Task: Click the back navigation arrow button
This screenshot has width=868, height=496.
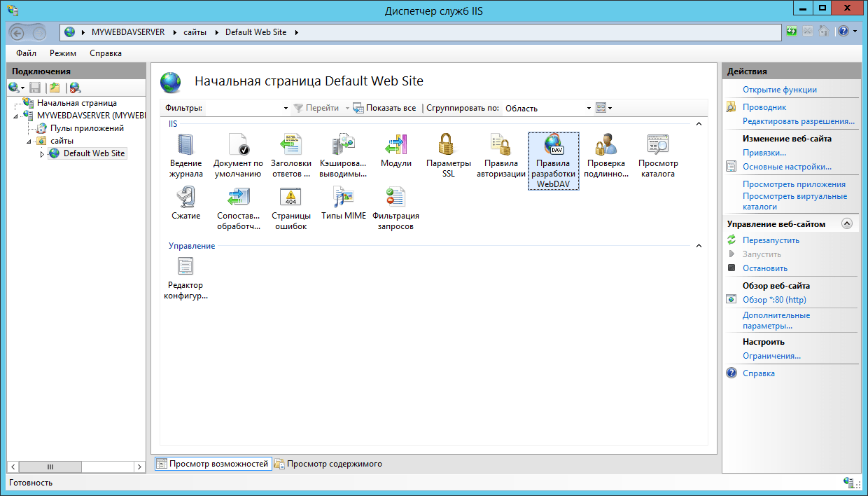Action: [18, 32]
